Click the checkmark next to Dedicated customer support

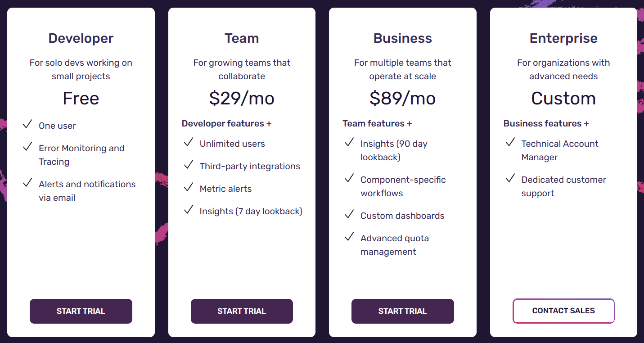point(510,178)
